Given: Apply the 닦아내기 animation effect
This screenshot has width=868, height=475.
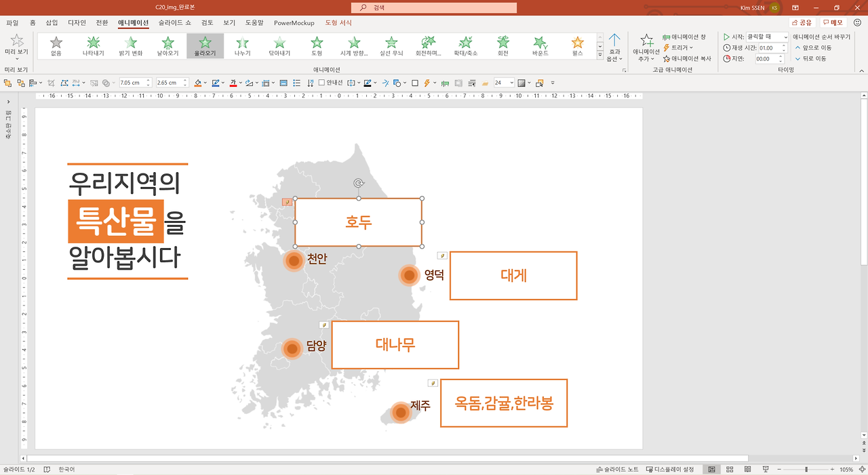Looking at the screenshot, I should (x=279, y=46).
